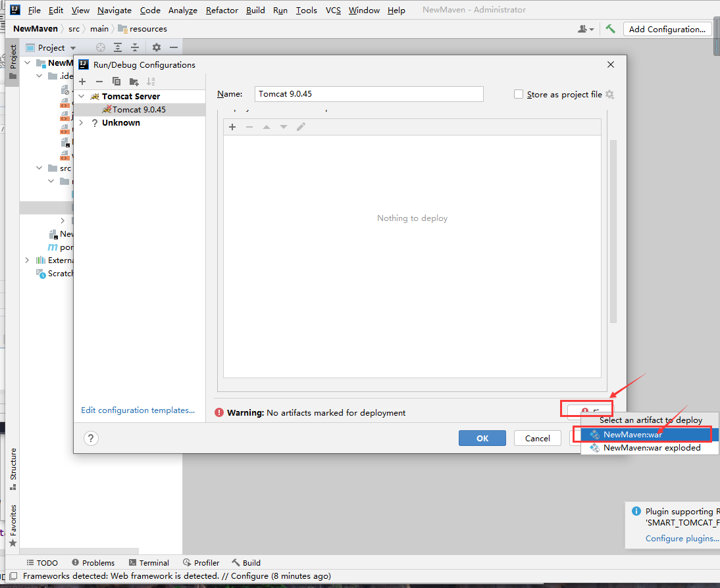Open Problems tool window tab
Viewport: 720px width, 588px height.
coord(93,563)
